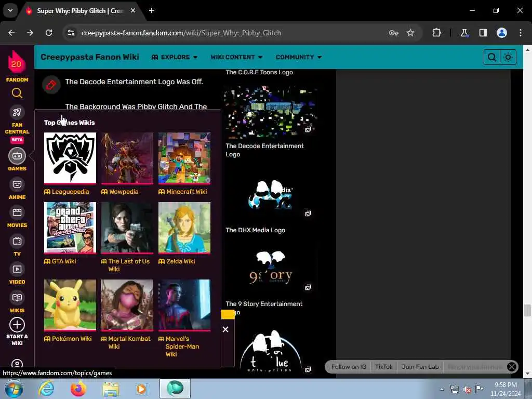Image resolution: width=532 pixels, height=399 pixels.
Task: Click Follow on IG button
Action: [349, 367]
